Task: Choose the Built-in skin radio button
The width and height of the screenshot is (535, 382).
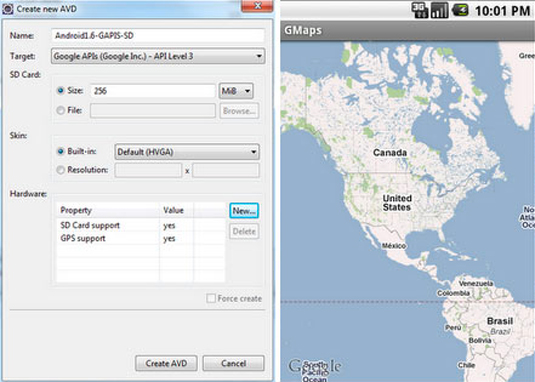Action: [x=61, y=151]
